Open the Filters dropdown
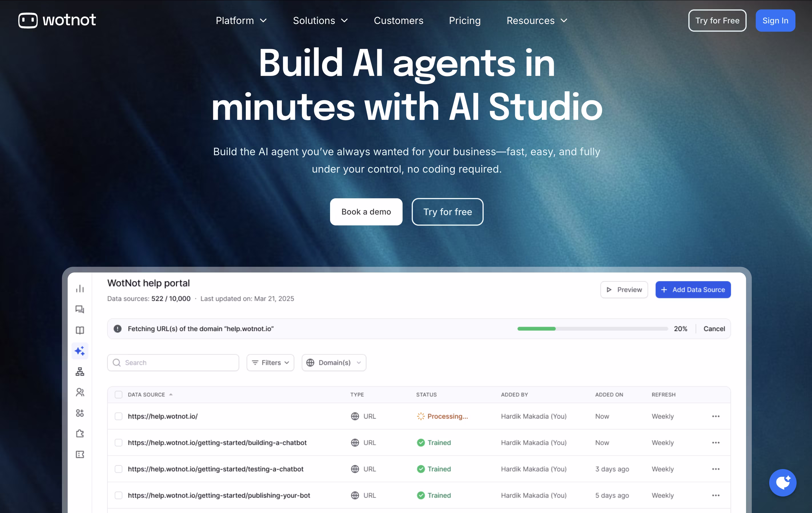The image size is (812, 513). (270, 363)
